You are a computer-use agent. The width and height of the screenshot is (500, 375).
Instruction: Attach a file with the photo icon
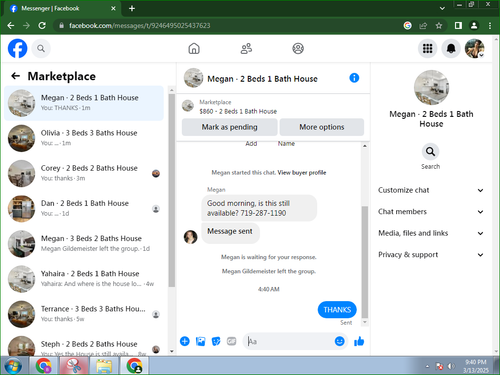201,341
